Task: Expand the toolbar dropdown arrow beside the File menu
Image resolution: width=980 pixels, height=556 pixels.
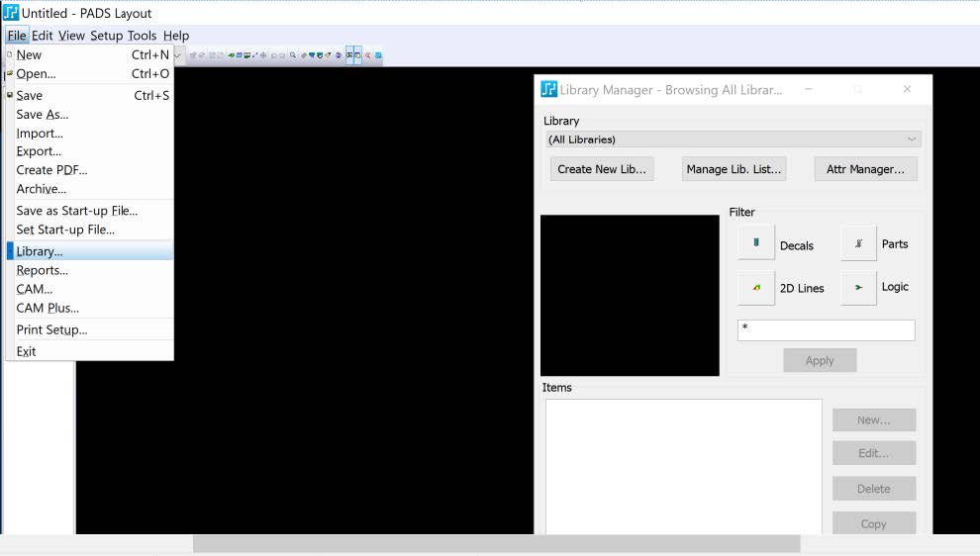Action: click(177, 55)
